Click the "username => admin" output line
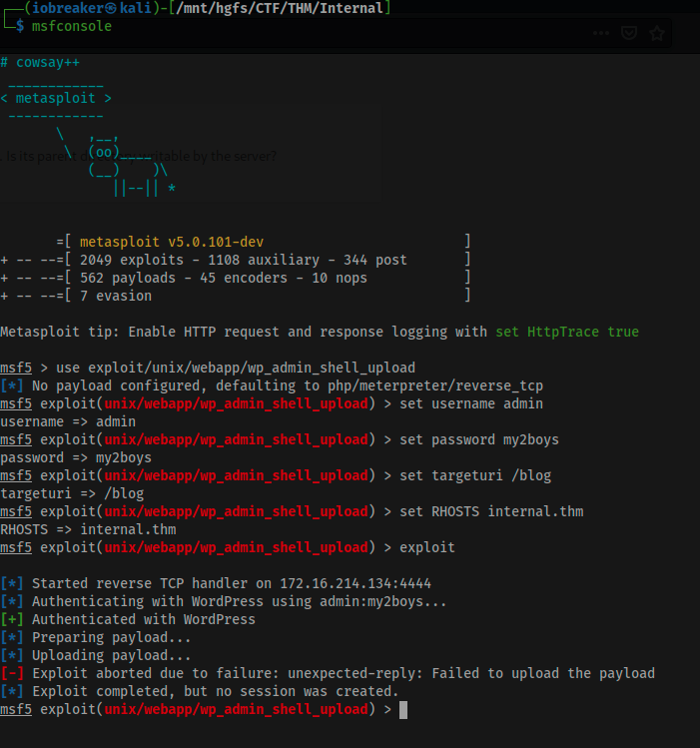This screenshot has width=700, height=748. click(68, 422)
